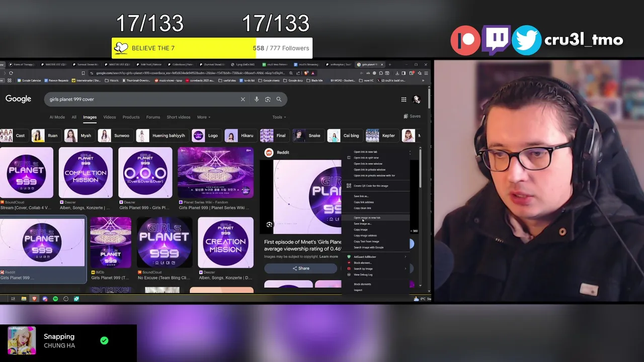The height and width of the screenshot is (362, 644).
Task: Open File Explorer from the taskbar
Action: coord(24,299)
